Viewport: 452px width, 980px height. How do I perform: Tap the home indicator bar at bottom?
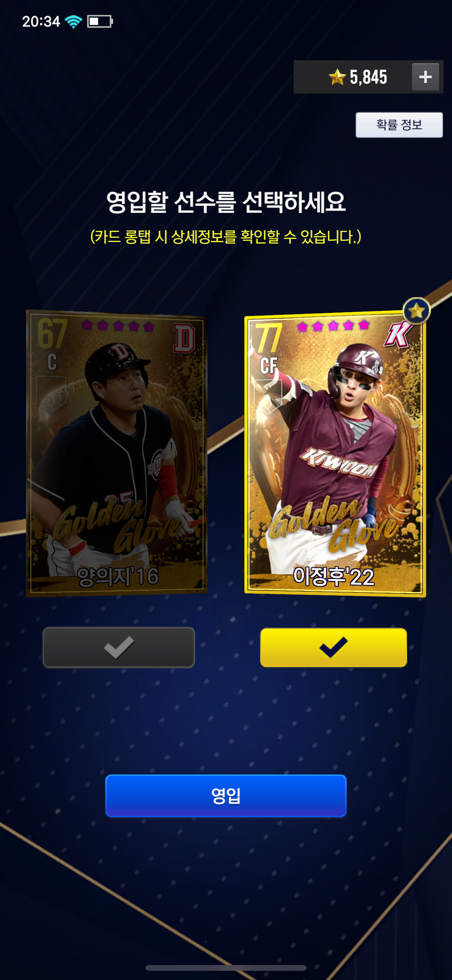tap(226, 968)
